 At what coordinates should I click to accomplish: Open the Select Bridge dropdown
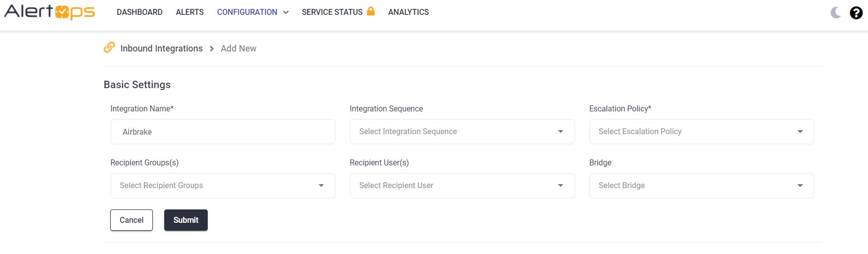[701, 186]
